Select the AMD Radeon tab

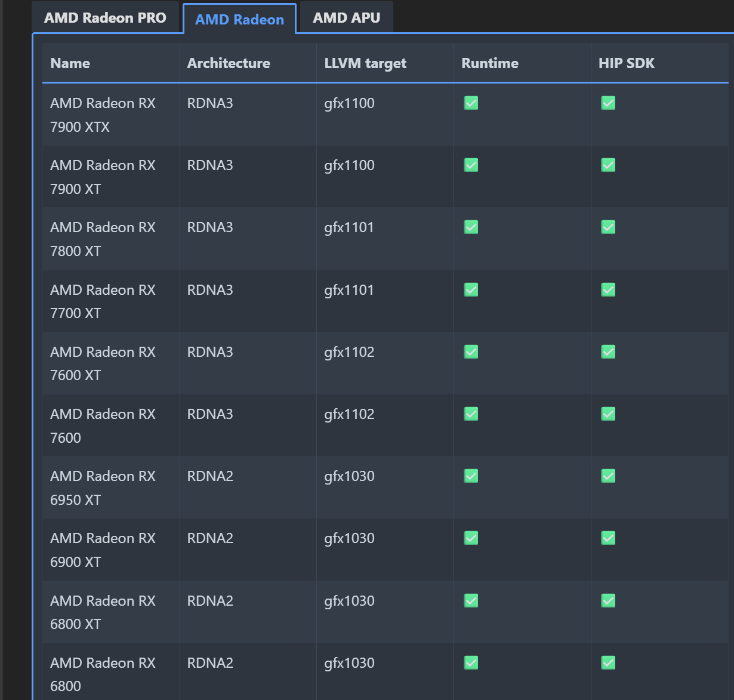(x=239, y=19)
